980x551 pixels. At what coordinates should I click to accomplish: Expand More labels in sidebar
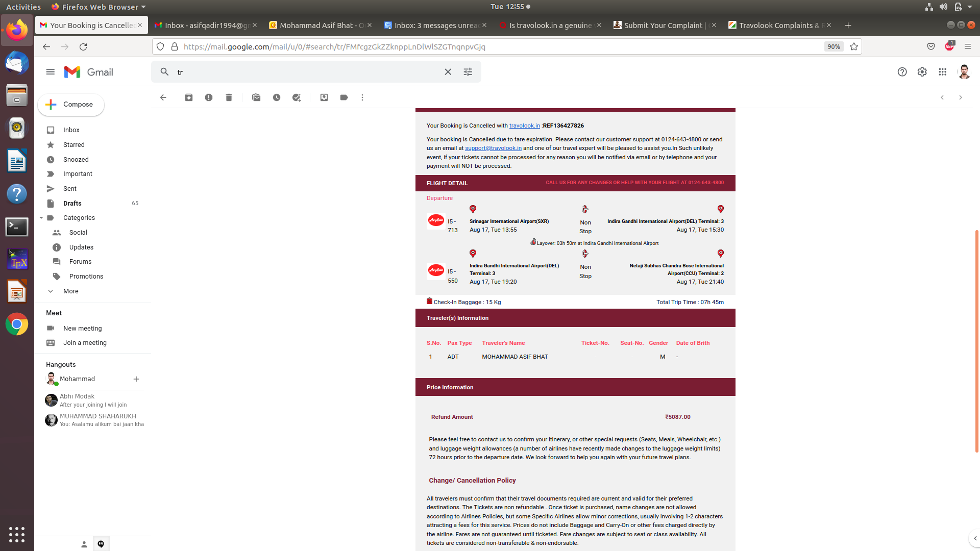70,291
